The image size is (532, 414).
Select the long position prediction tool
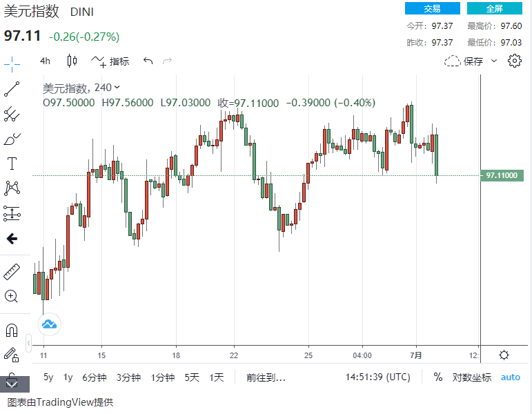[12, 214]
